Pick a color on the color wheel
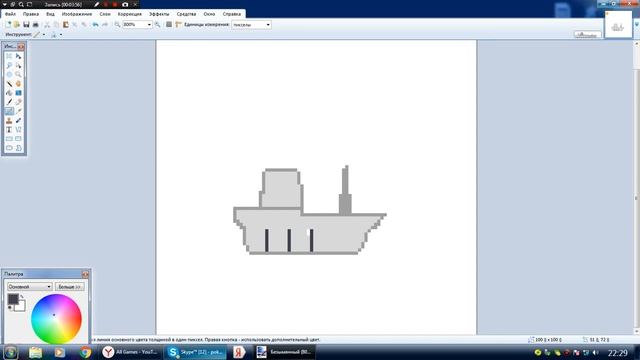640x360 pixels. click(x=56, y=319)
